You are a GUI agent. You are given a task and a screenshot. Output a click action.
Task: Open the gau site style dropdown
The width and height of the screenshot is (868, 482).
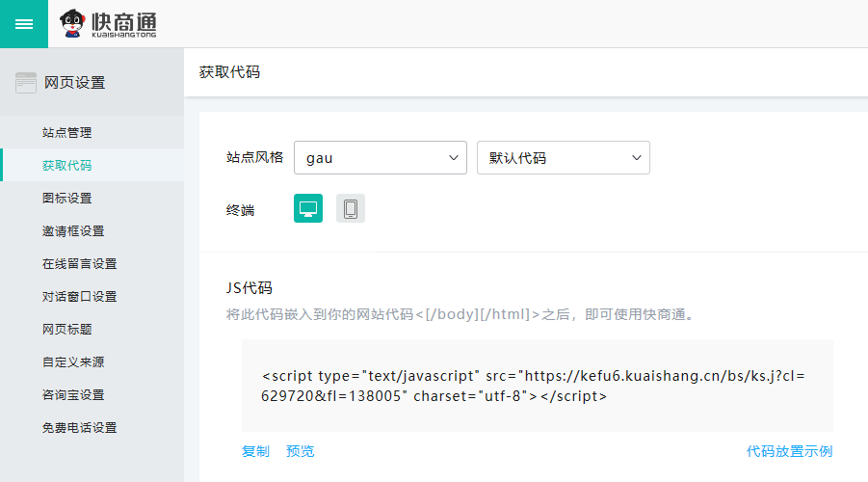(x=381, y=158)
